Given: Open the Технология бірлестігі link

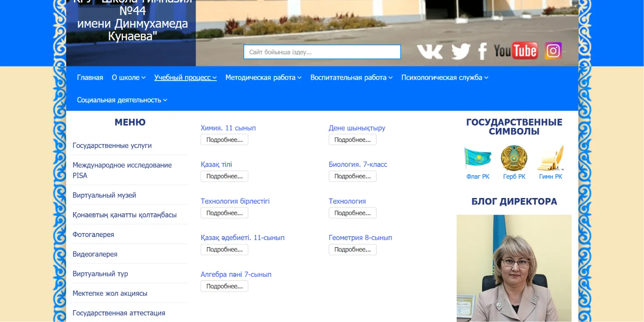Looking at the screenshot, I should 235,201.
